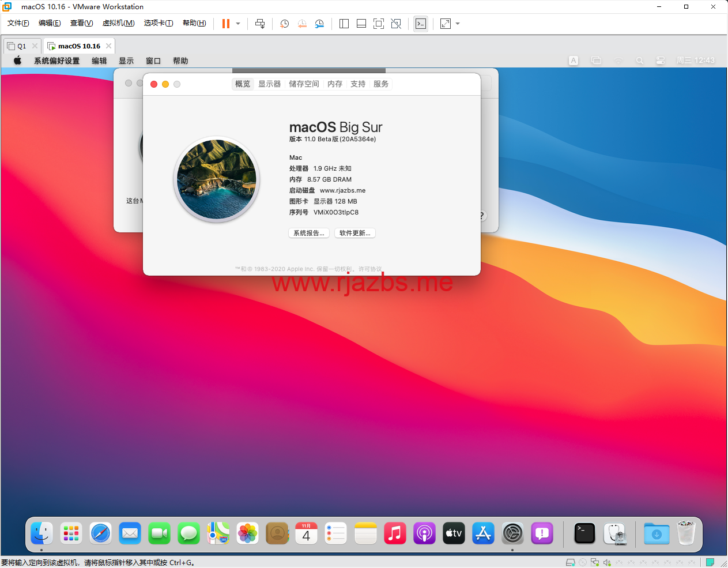Close the Q1 tab

coord(35,46)
